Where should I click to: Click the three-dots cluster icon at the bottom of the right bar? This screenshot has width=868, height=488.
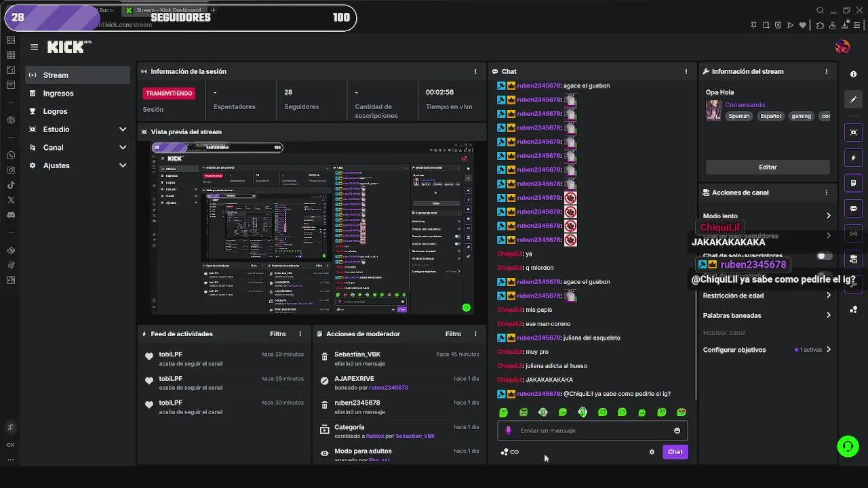pyautogui.click(x=853, y=310)
